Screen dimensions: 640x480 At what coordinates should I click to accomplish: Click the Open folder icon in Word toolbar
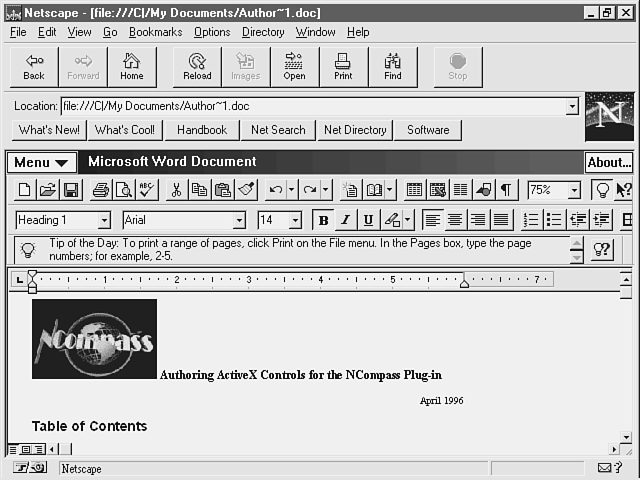(x=48, y=190)
